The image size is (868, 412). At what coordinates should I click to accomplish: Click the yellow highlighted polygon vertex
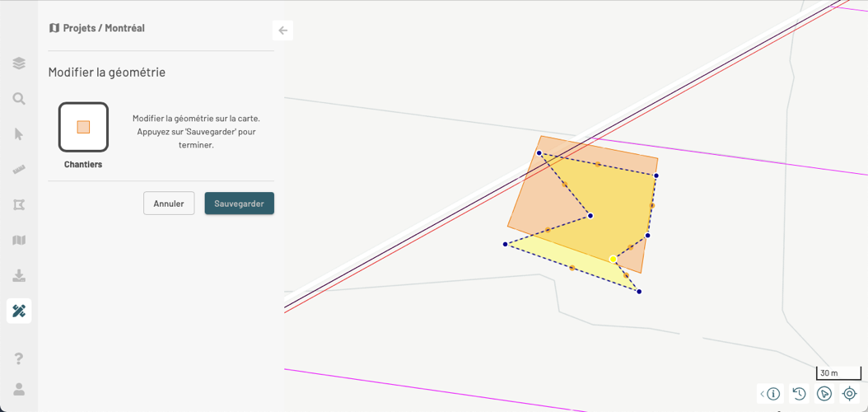click(613, 259)
